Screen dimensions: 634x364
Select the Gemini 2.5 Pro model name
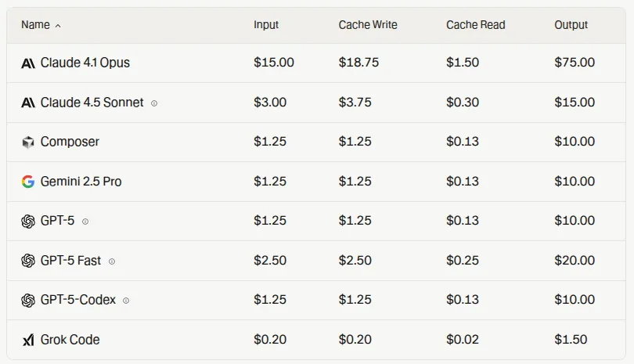tap(81, 182)
